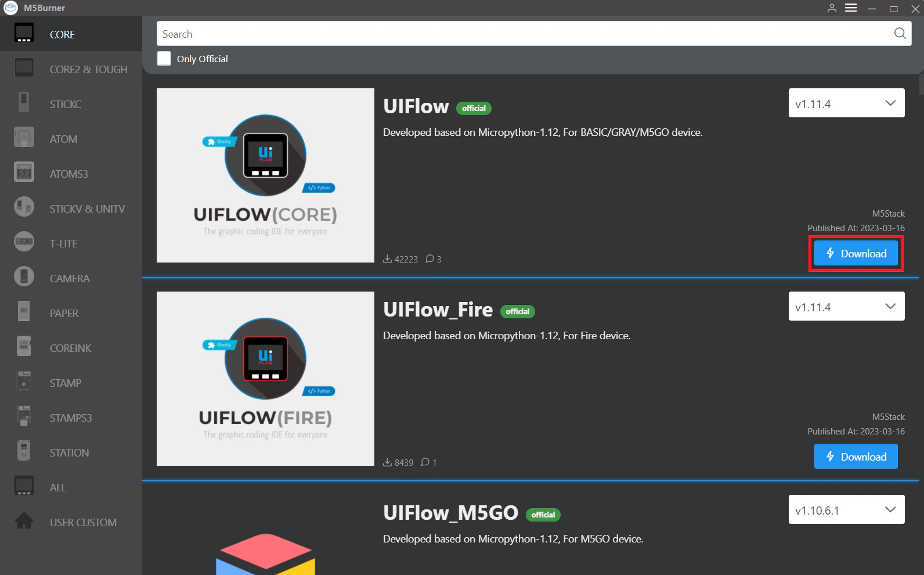Open the STICKV & UNITV device icon
This screenshot has height=575, width=924.
pos(24,207)
